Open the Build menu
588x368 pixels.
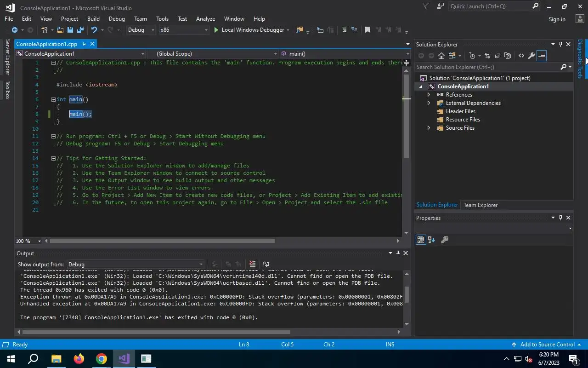point(93,19)
